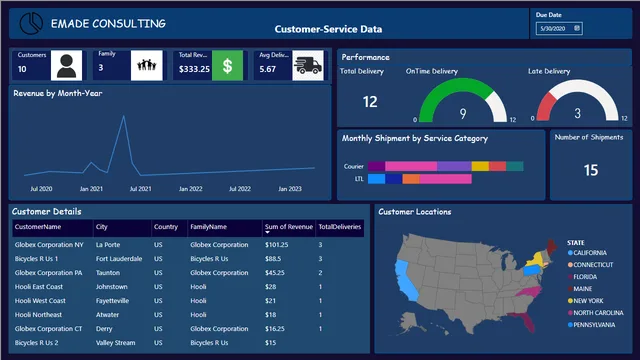Screen dimensions: 640x360
Task: Select the Hooli Northeast row
Action: pos(188,315)
